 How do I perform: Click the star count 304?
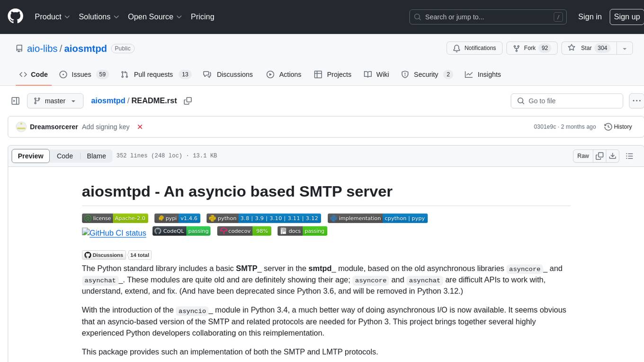coord(602,48)
